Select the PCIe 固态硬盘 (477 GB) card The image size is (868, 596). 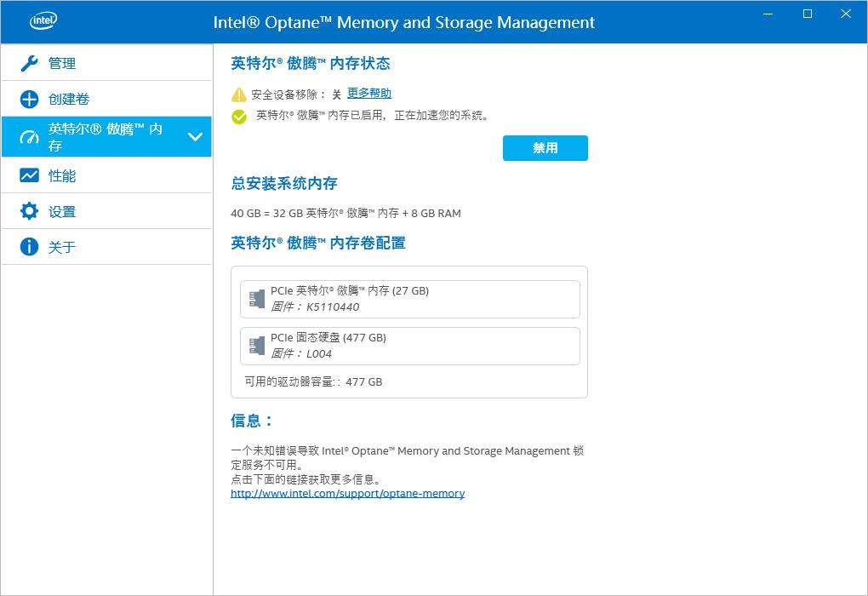(409, 347)
